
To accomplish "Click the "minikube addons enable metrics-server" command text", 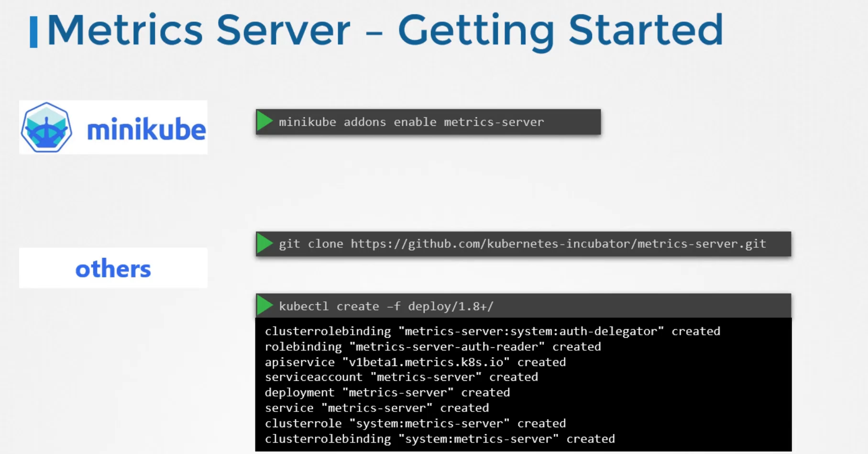I will click(411, 122).
